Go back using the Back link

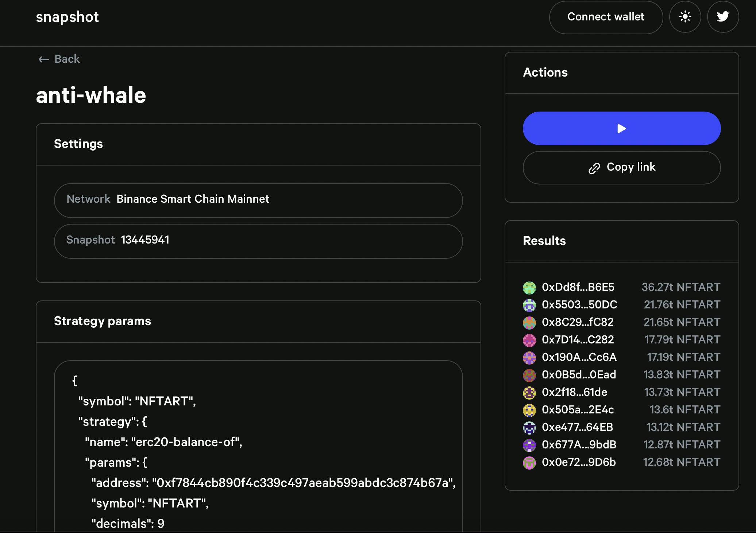[x=59, y=59]
